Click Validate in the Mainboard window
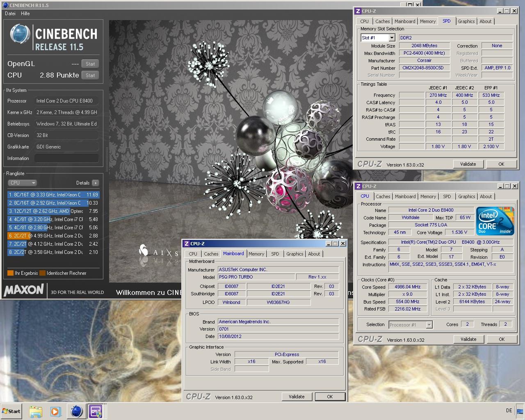525x420 pixels. [297, 397]
